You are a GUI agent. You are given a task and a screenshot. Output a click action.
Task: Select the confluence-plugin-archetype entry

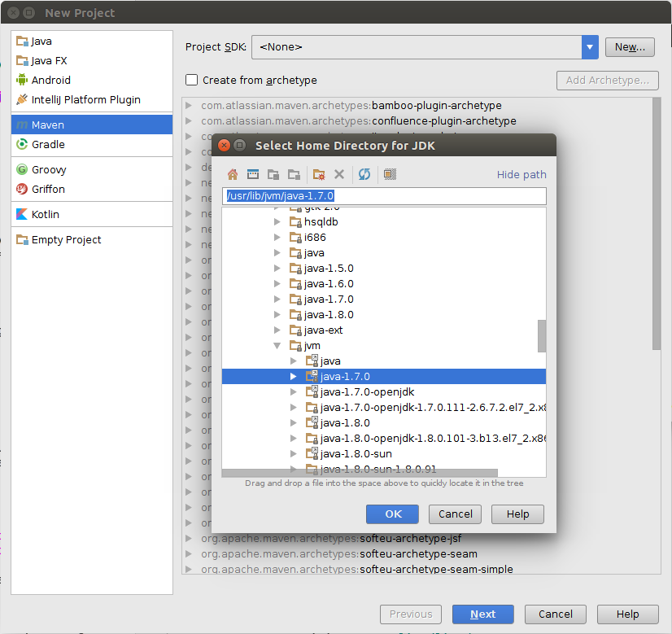358,121
